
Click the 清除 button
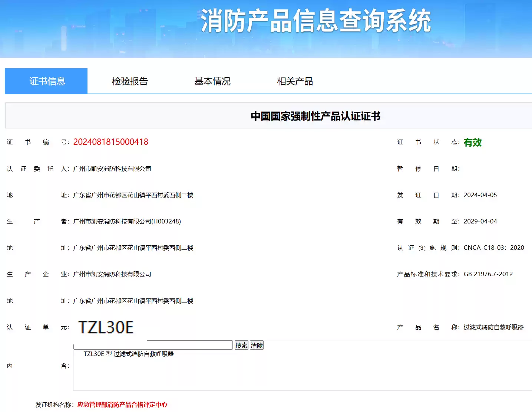tap(257, 345)
